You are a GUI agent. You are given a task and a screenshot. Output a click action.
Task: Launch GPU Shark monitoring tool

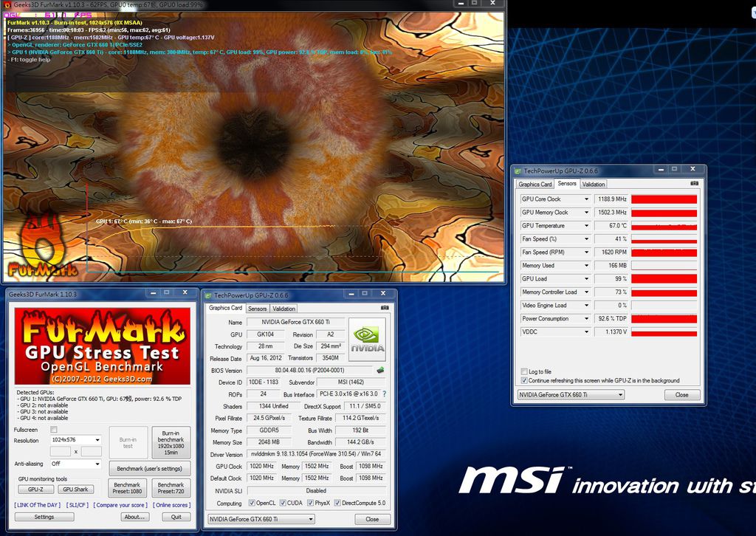[75, 489]
